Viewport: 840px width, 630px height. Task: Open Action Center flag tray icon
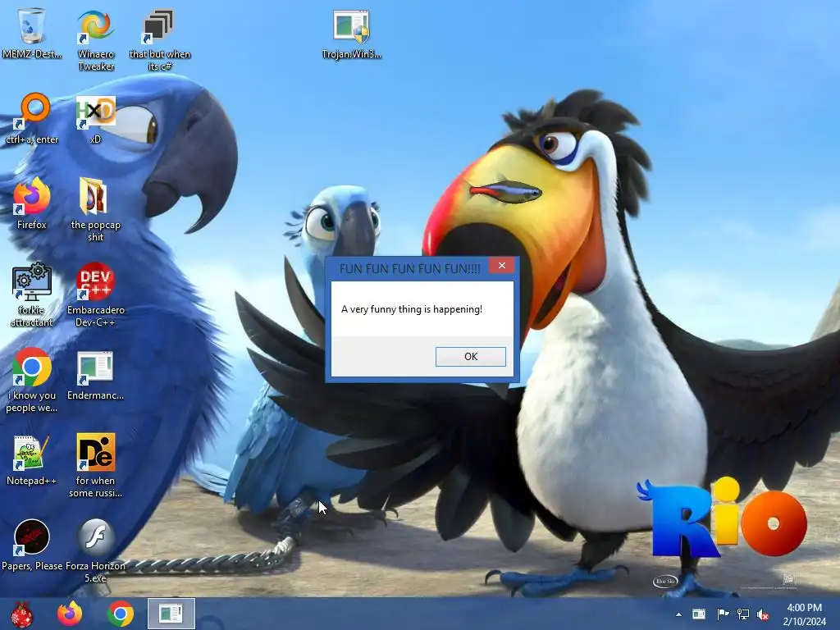pos(722,614)
